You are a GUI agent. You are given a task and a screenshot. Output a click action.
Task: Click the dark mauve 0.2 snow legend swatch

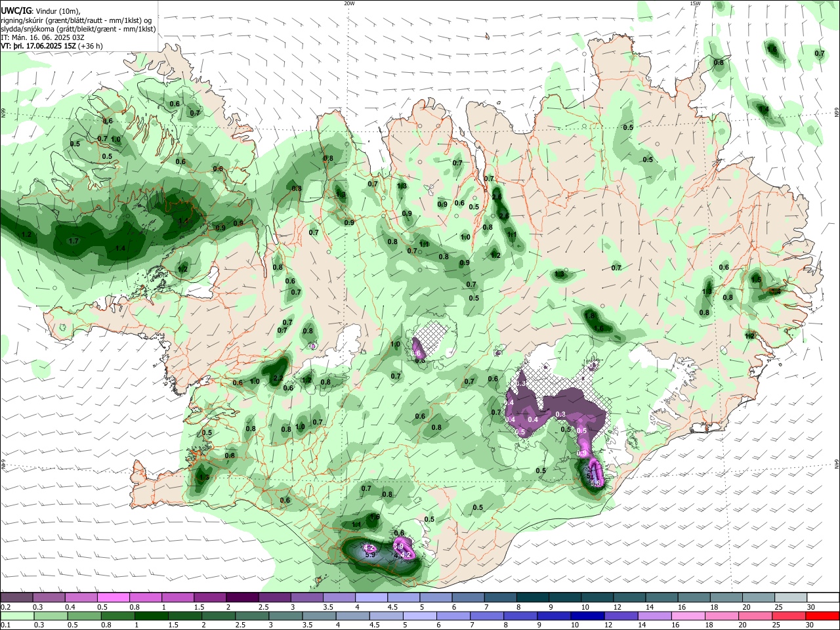pos(16,598)
